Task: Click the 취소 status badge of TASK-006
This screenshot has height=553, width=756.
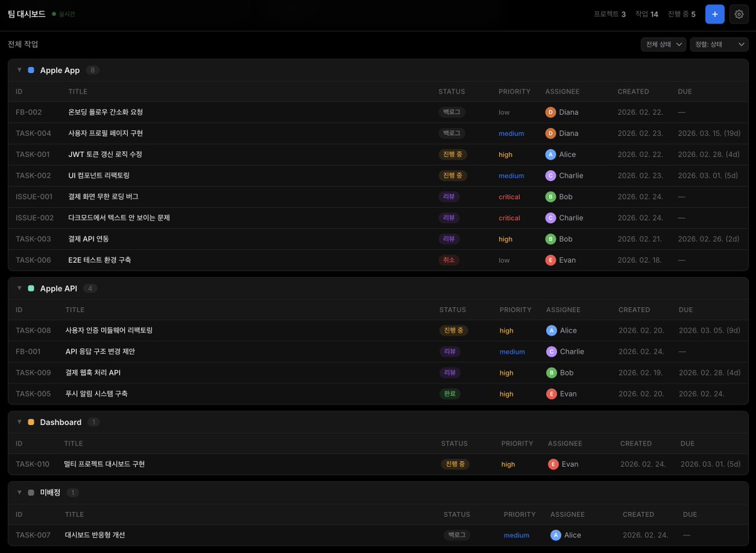Action: tap(449, 260)
